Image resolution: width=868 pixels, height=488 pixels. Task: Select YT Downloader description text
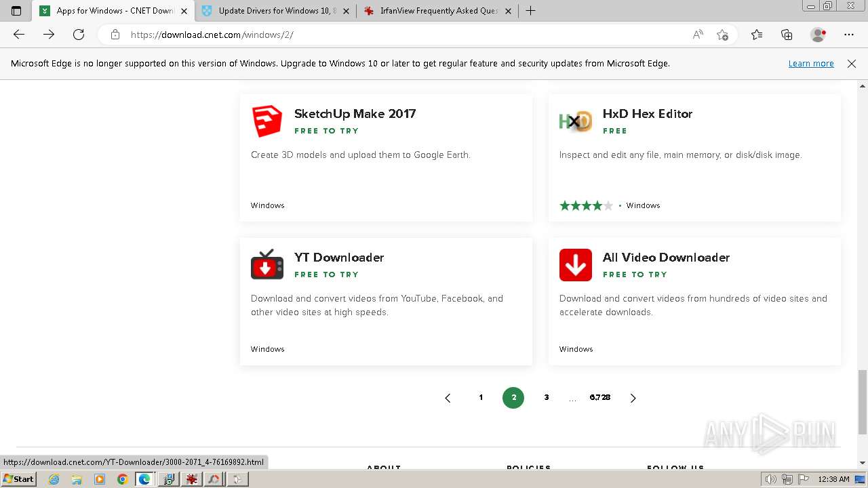377,305
